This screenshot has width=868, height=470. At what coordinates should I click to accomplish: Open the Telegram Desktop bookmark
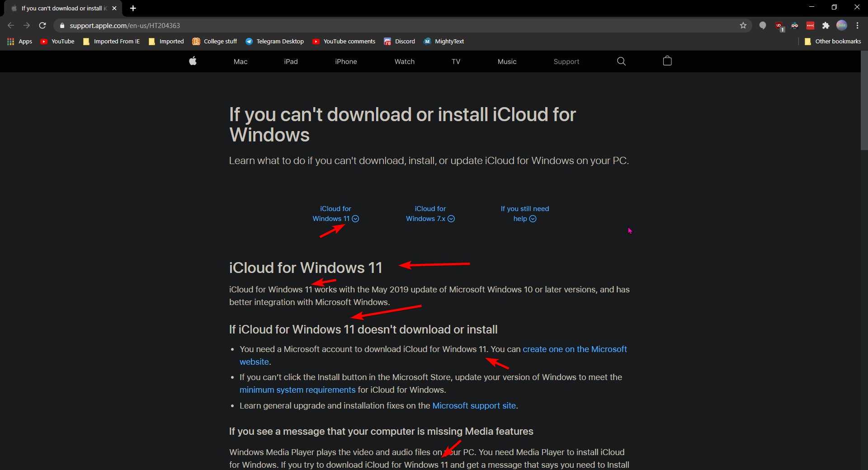point(274,41)
